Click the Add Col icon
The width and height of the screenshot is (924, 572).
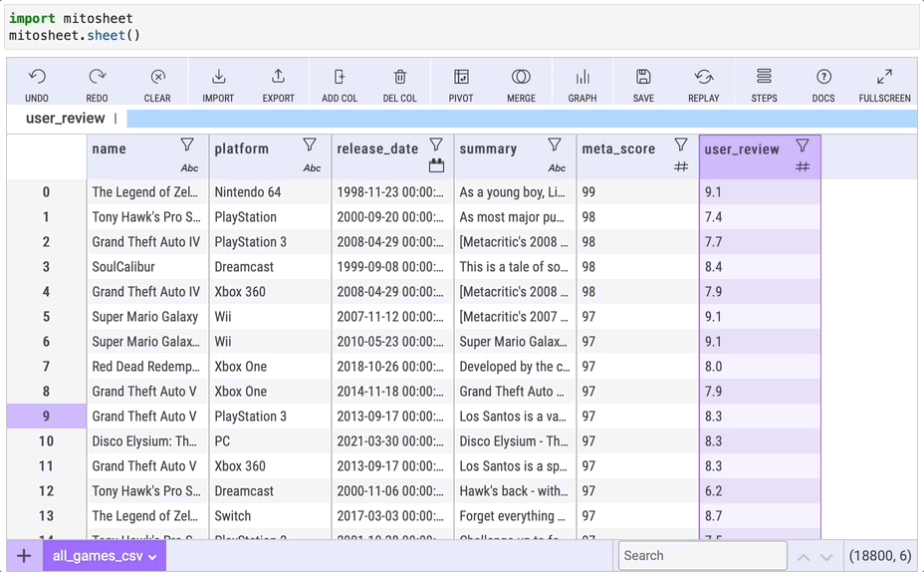click(x=340, y=78)
